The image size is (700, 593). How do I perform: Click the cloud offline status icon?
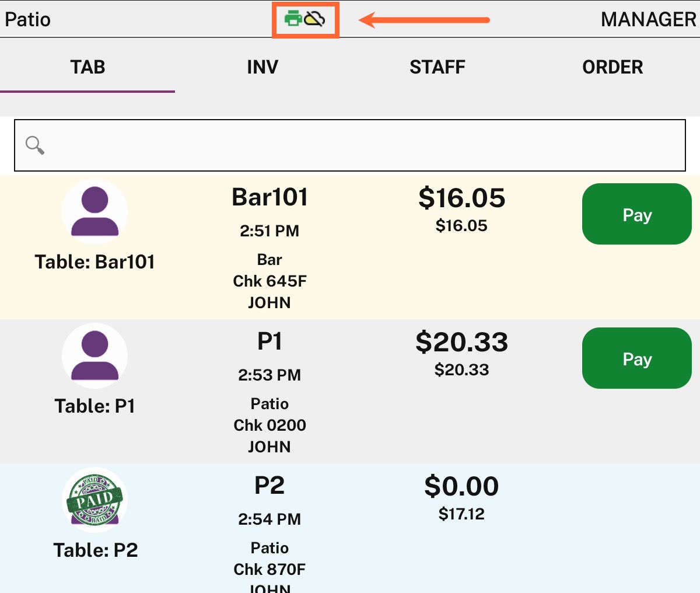coord(315,20)
